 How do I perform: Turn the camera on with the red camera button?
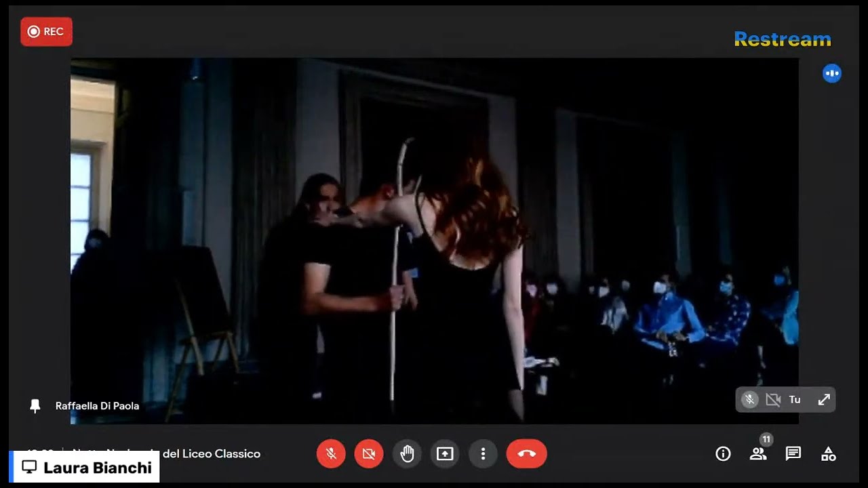[x=369, y=454]
